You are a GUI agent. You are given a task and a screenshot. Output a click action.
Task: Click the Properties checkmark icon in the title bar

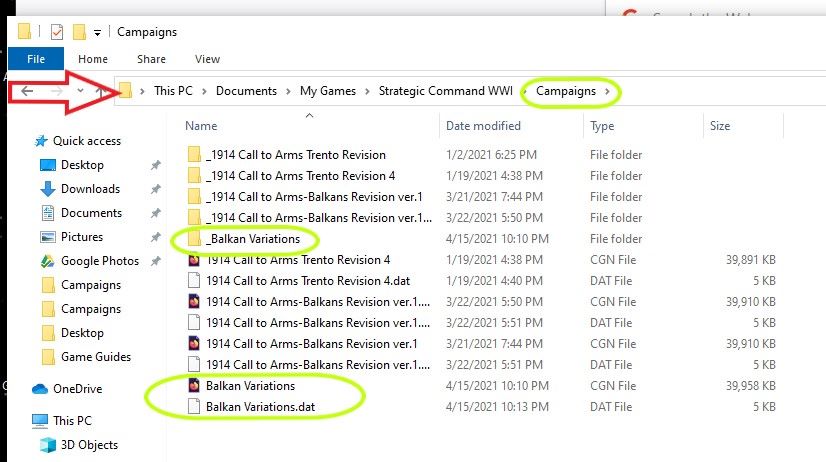point(57,32)
